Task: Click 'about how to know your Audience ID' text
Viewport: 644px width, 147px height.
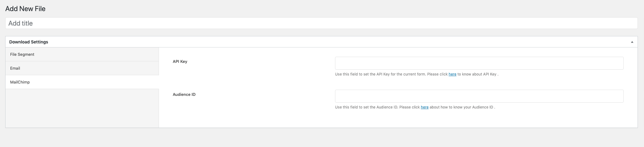Action: pos(461,107)
